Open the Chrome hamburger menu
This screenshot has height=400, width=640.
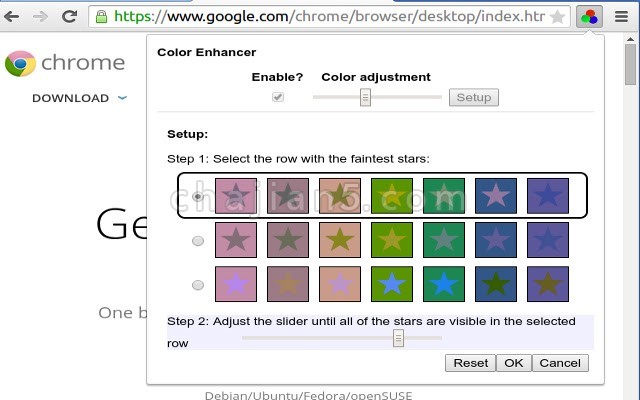point(621,17)
